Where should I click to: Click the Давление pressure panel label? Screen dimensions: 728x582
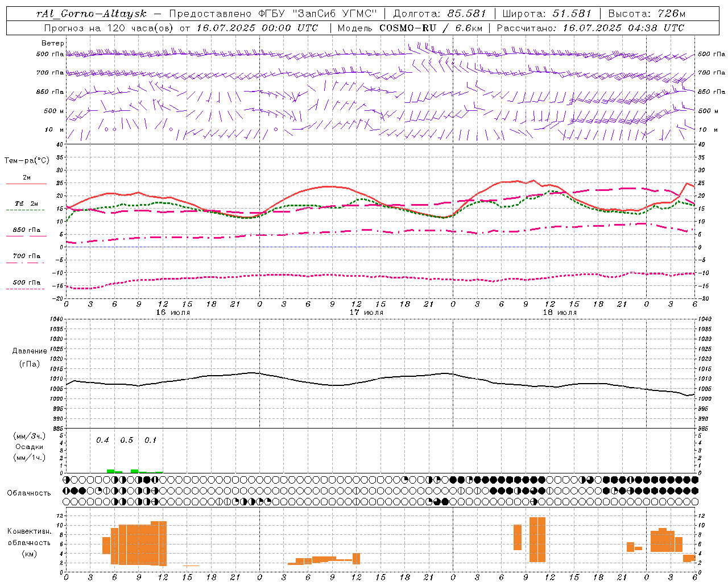click(x=30, y=351)
